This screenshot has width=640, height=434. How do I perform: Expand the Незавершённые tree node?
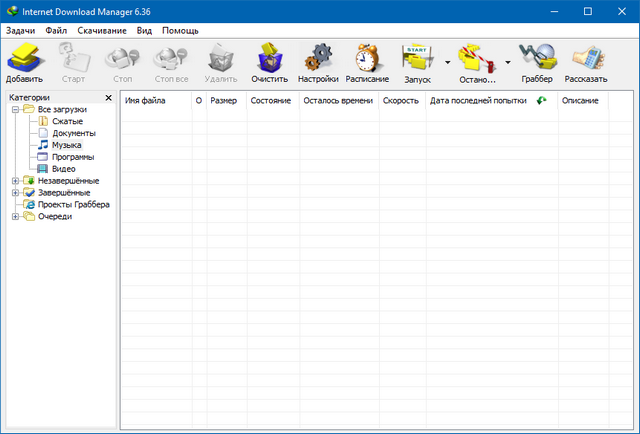(16, 181)
